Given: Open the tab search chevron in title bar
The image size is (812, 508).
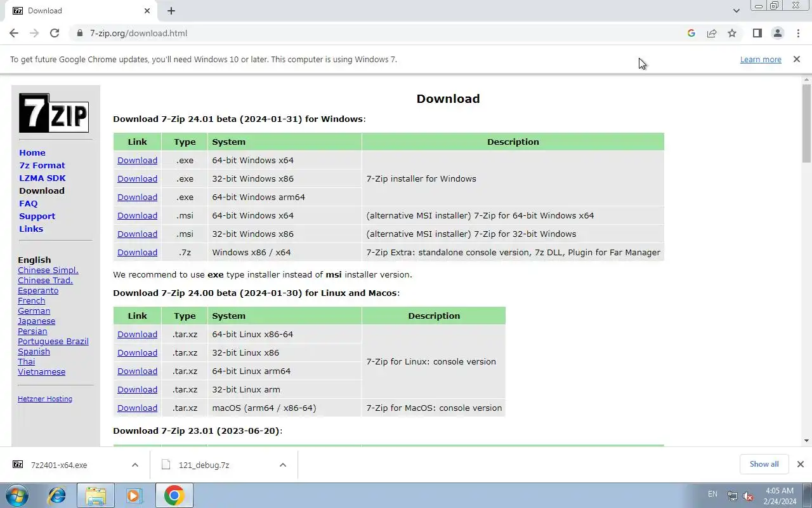Looking at the screenshot, I should (x=736, y=11).
